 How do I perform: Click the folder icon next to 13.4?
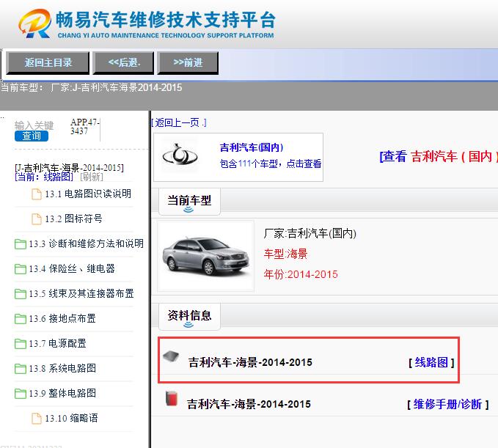(x=21, y=269)
